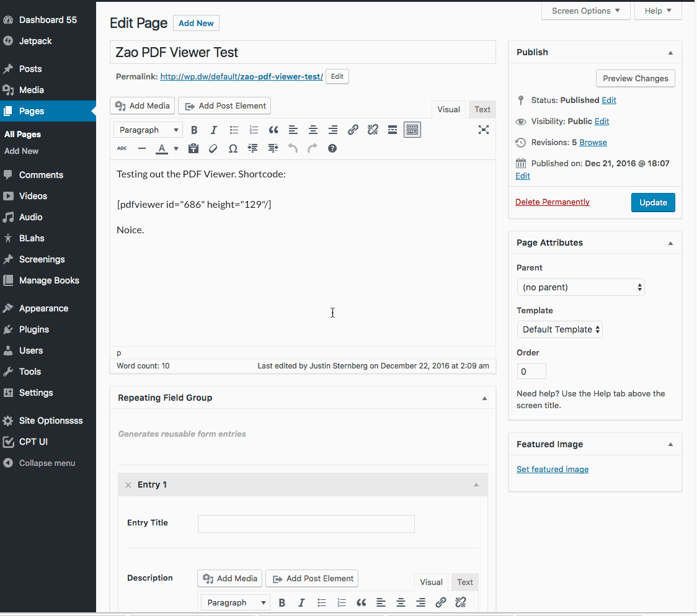Undo last edit
The image size is (697, 616).
(293, 148)
